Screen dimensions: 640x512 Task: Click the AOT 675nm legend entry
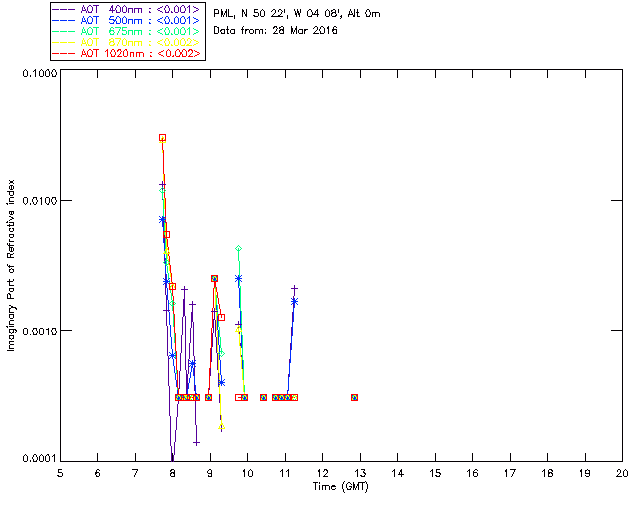tap(127, 31)
